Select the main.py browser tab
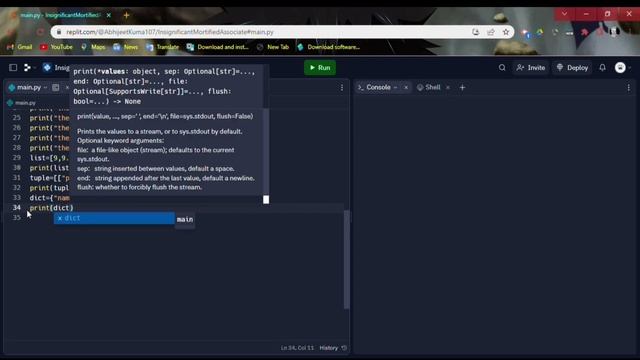This screenshot has height=360, width=640. [x=59, y=15]
